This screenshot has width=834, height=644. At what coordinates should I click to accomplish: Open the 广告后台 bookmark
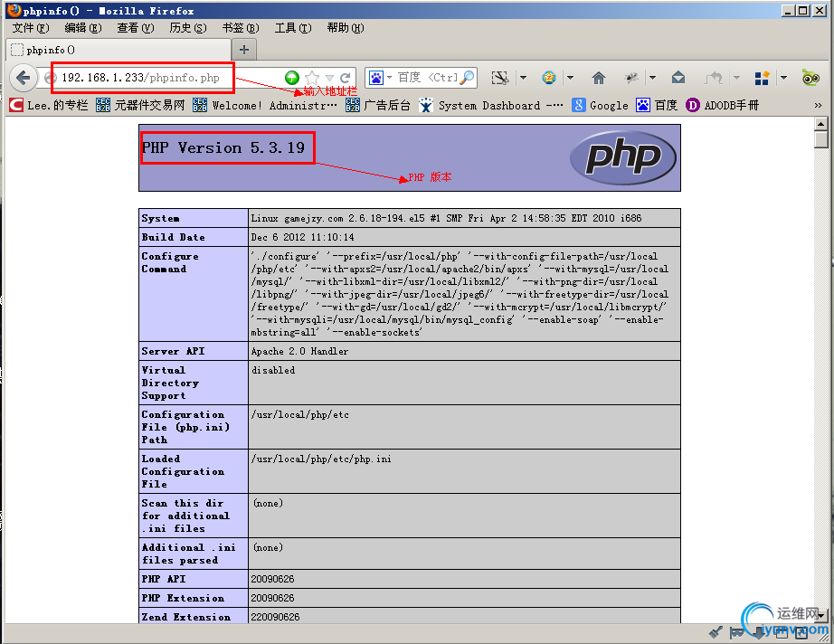tap(377, 105)
